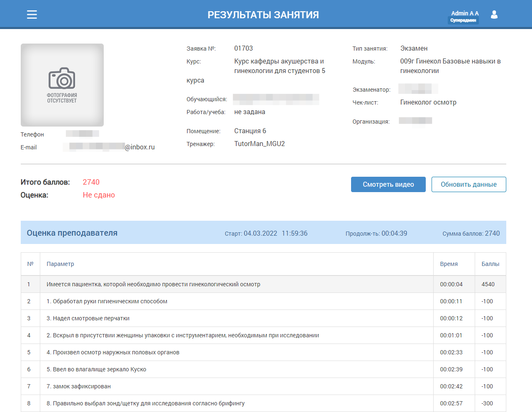Image resolution: width=532 pixels, height=412 pixels.
Task: Click the time value 00:02:39
Action: point(451,369)
